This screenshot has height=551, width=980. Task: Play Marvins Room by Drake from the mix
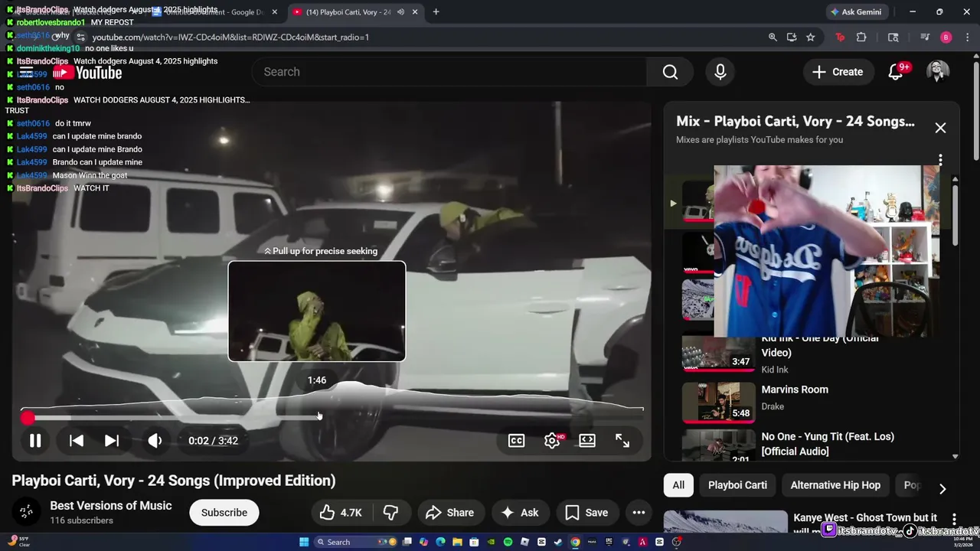click(x=795, y=390)
